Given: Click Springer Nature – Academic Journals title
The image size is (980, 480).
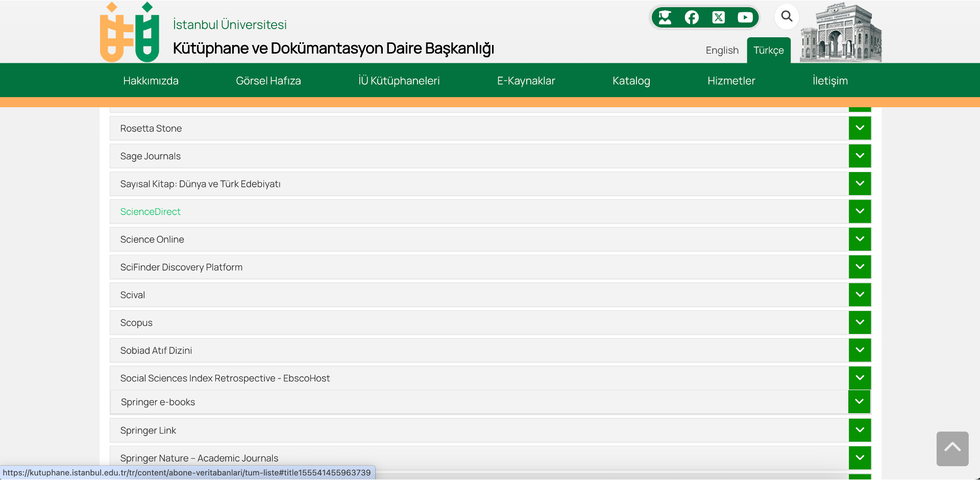Looking at the screenshot, I should 200,458.
